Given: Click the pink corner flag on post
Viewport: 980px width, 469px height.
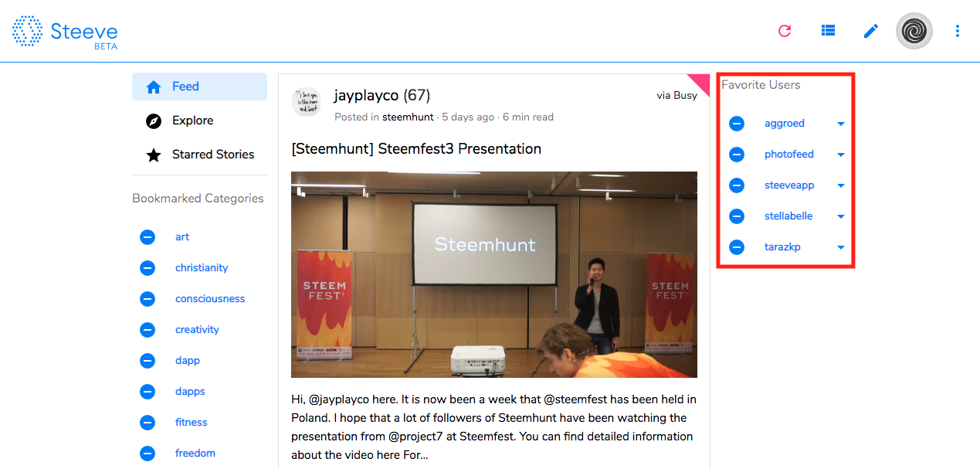Looking at the screenshot, I should tap(702, 82).
